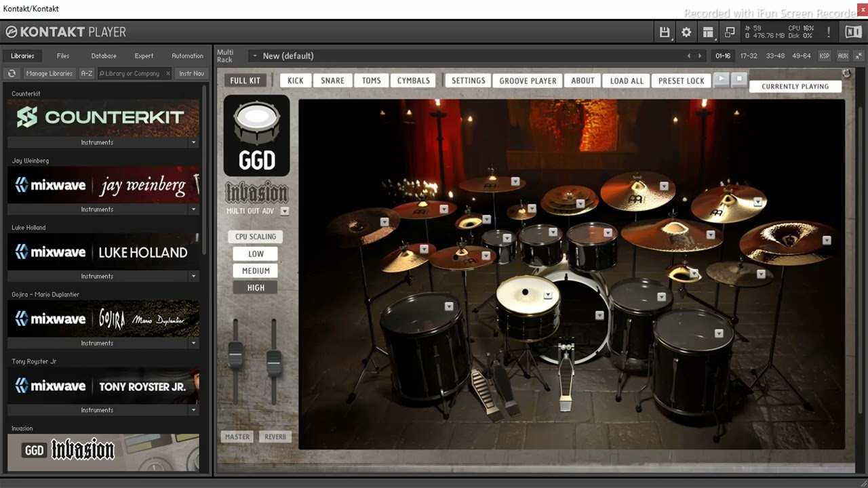This screenshot has height=488, width=868.
Task: Switch to the Files tab
Action: pos(63,56)
